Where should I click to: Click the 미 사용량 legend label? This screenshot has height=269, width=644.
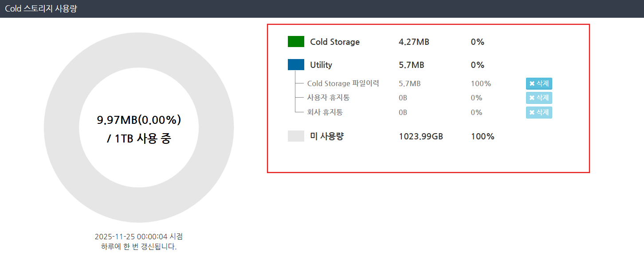327,136
